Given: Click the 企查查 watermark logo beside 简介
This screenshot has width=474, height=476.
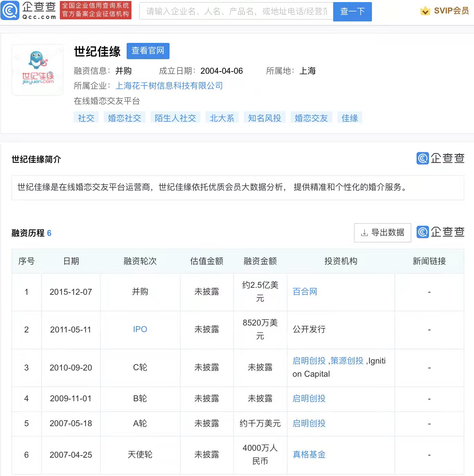Looking at the screenshot, I should click(440, 158).
